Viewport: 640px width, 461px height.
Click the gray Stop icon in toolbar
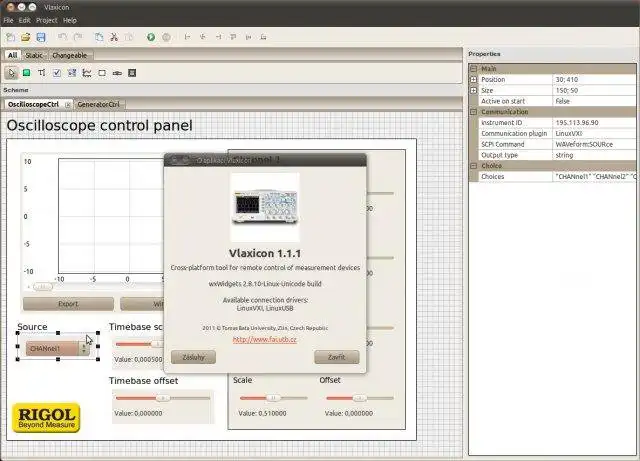click(166, 37)
